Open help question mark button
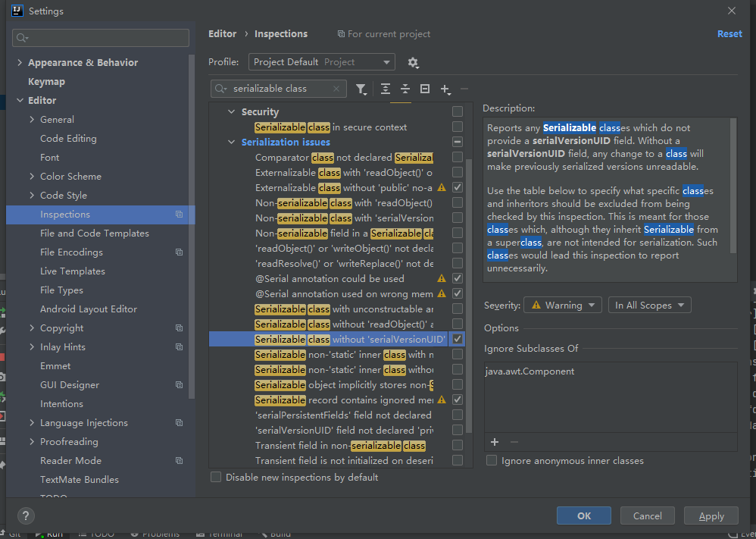 (26, 515)
